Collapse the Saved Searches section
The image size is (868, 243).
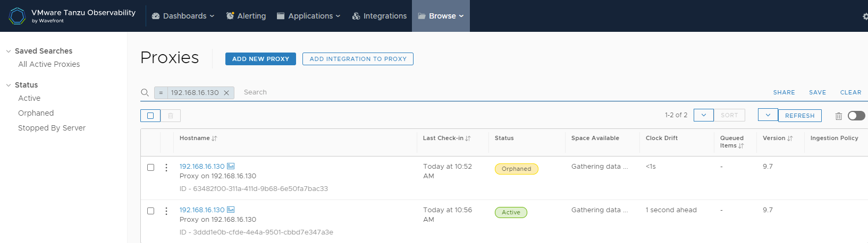point(9,51)
